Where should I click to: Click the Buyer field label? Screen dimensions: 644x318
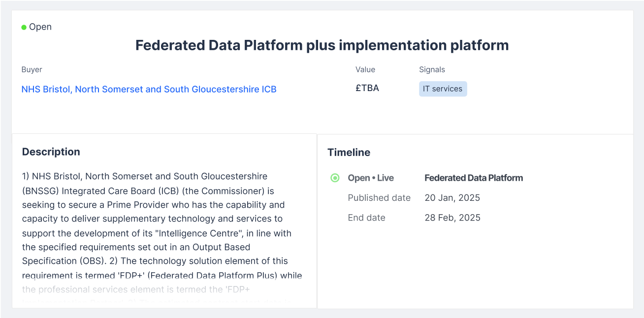tap(32, 70)
